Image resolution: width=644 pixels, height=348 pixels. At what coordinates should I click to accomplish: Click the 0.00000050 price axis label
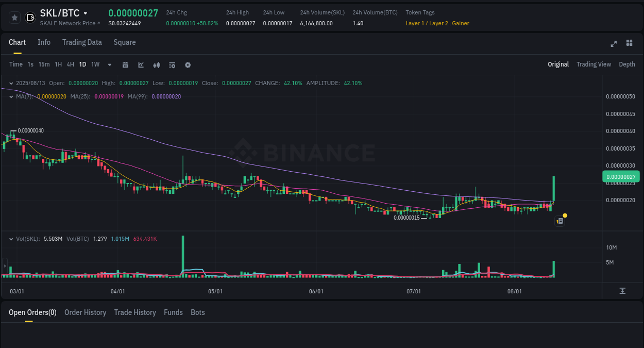[620, 96]
